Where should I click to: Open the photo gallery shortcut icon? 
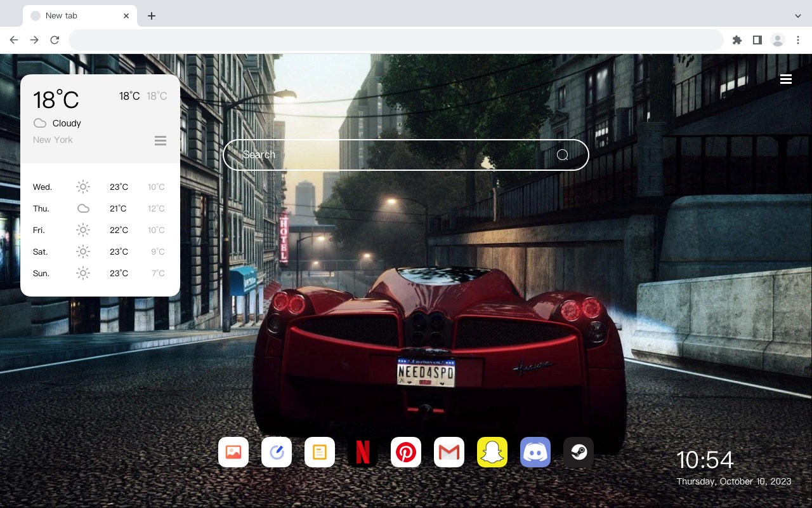233,452
